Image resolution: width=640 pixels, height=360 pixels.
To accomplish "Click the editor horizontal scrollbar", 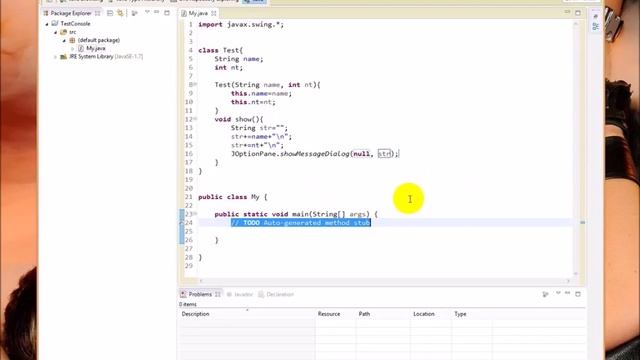I will pos(384,280).
